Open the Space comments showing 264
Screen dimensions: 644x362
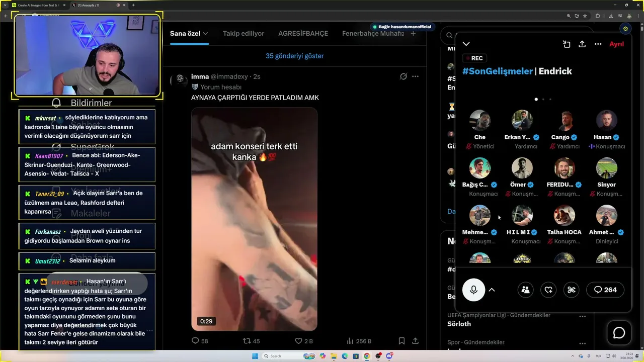click(605, 290)
